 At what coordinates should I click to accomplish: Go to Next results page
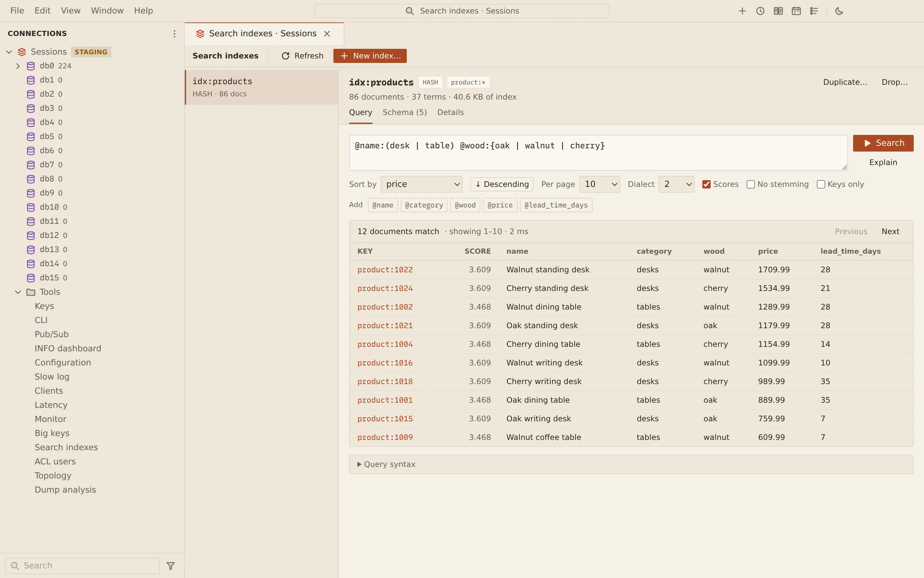[890, 232]
